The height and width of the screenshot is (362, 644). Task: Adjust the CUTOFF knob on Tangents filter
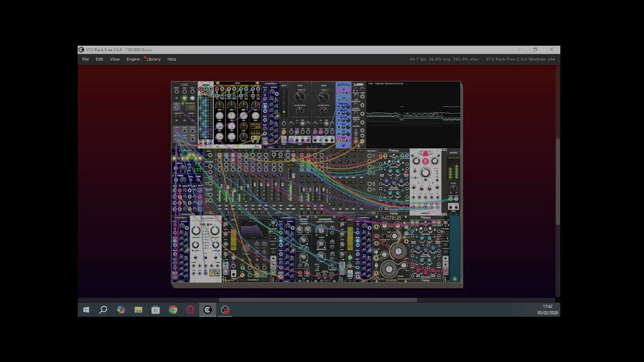[x=320, y=230]
